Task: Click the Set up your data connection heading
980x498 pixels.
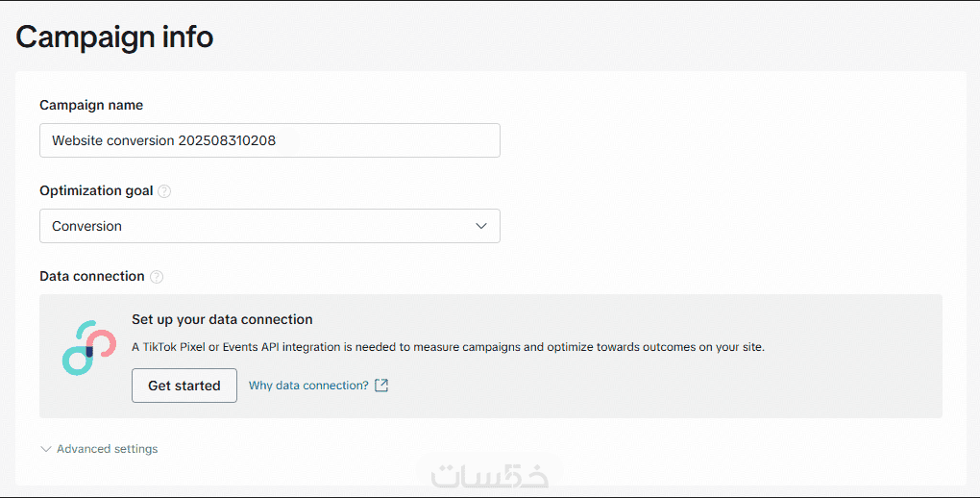Action: [222, 319]
